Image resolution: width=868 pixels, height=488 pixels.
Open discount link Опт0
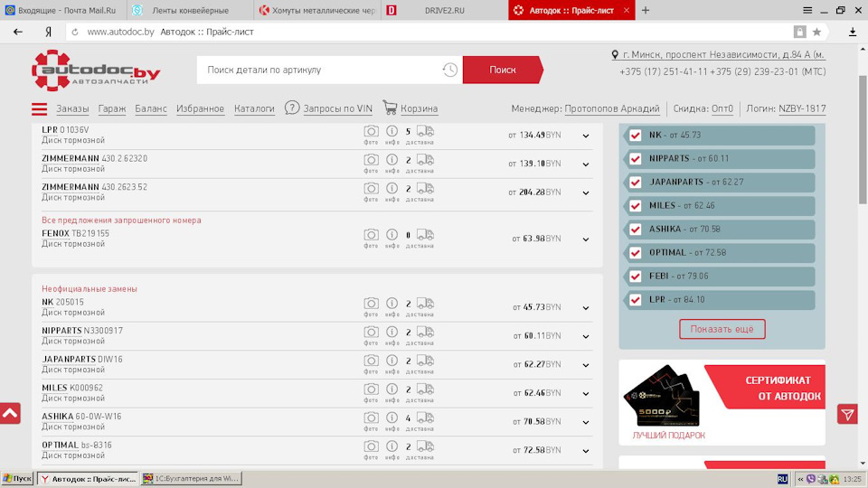[x=722, y=108]
